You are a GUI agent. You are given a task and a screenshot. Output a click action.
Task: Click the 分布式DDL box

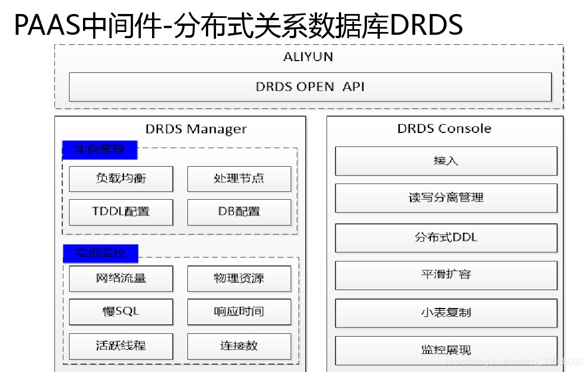coord(446,238)
